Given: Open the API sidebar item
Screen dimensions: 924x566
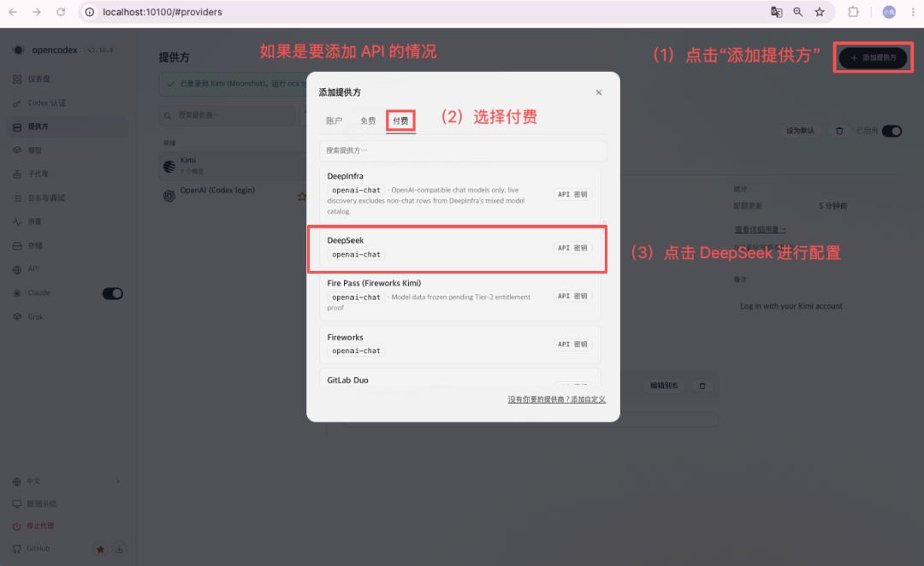Looking at the screenshot, I should (67, 269).
